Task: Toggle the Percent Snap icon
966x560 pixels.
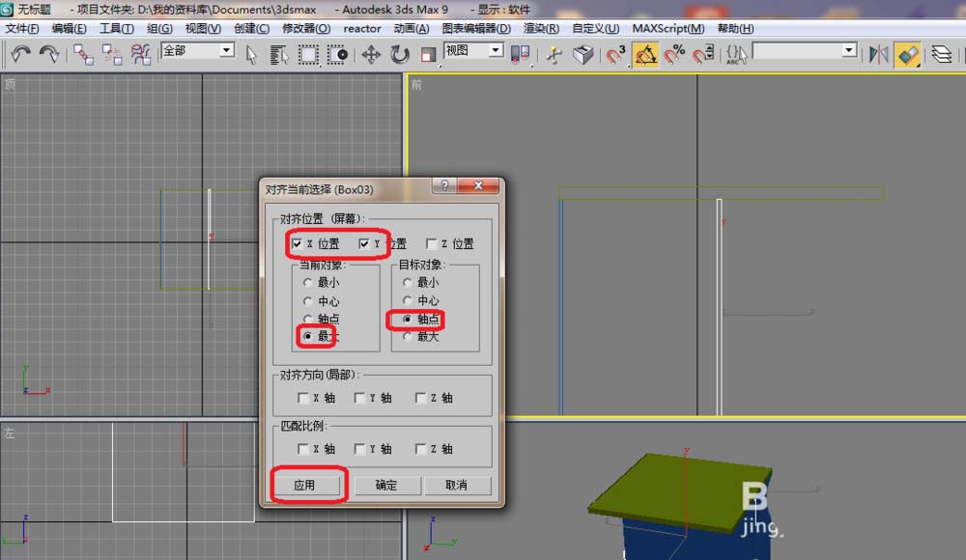Action: 674,54
